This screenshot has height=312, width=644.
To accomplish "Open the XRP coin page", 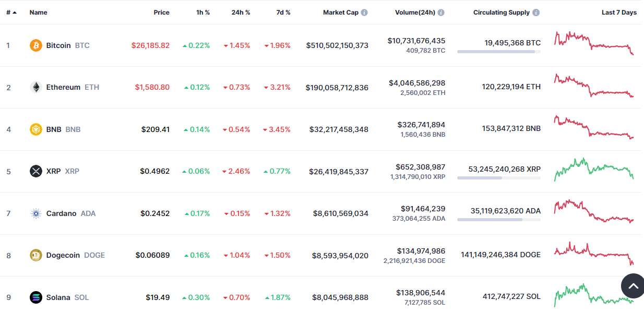I will pyautogui.click(x=63, y=171).
